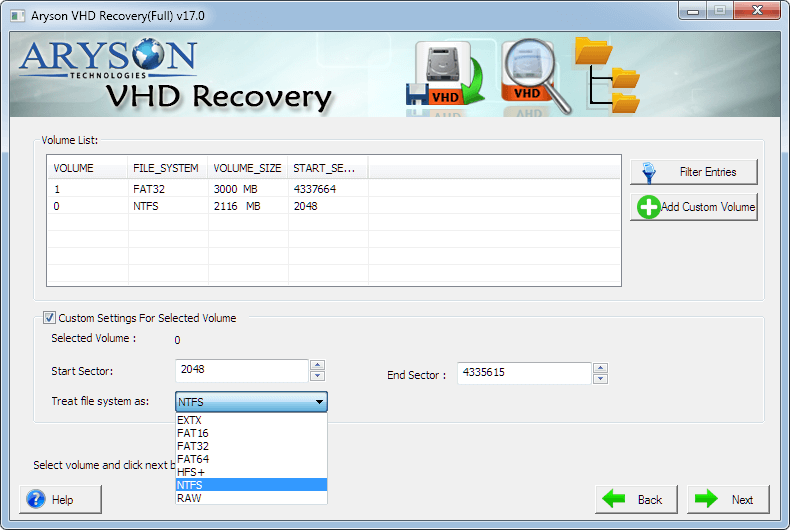Click the green left arrow Back icon
This screenshot has width=790, height=530.
614,499
